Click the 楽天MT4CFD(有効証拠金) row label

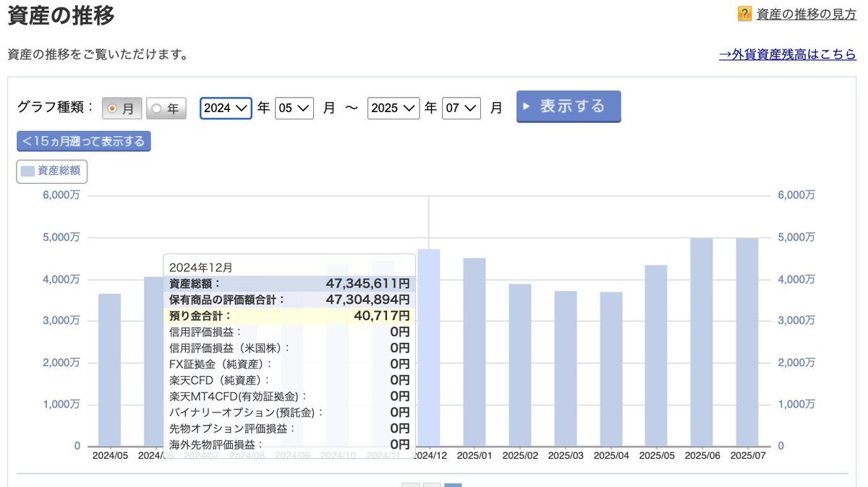pos(238,396)
